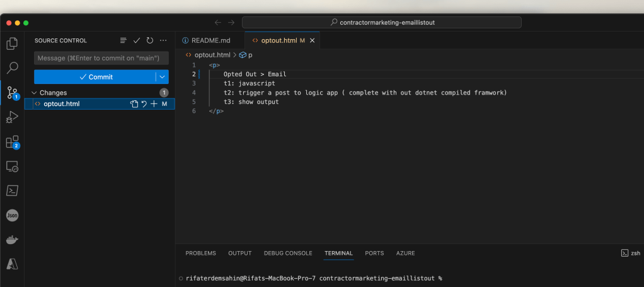Open the OUTPUT panel tab
The image size is (644, 287).
pyautogui.click(x=240, y=254)
